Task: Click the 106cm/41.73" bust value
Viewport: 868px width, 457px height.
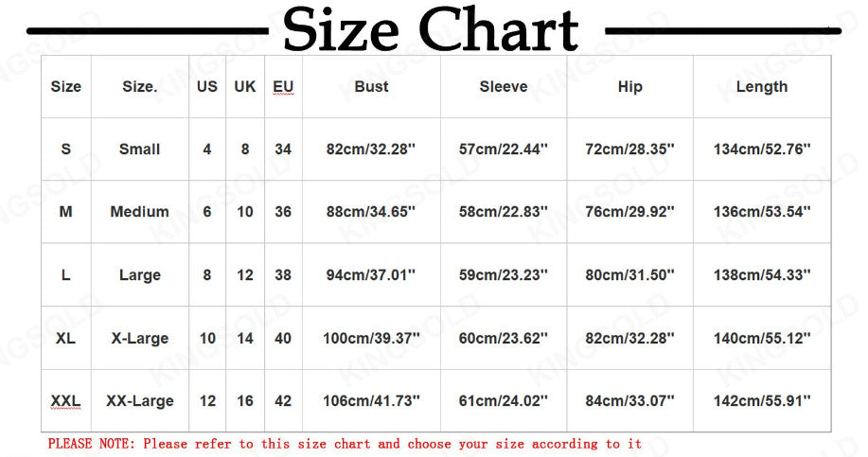Action: tap(371, 400)
